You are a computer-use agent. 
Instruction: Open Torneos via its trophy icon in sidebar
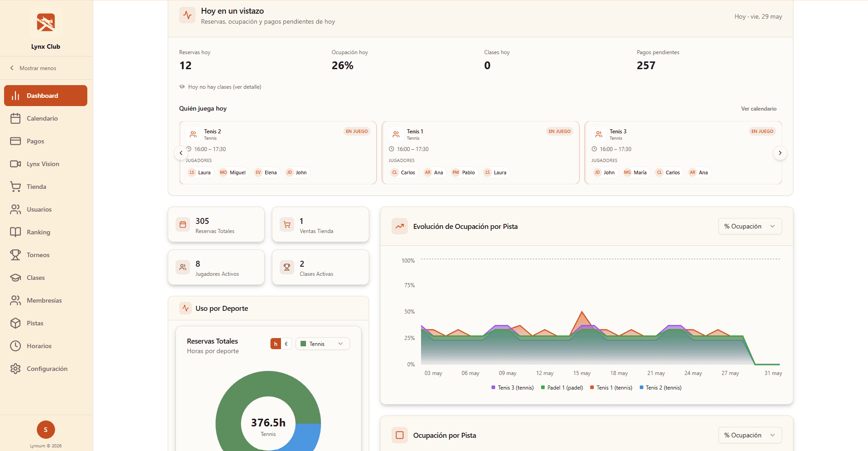(x=15, y=255)
